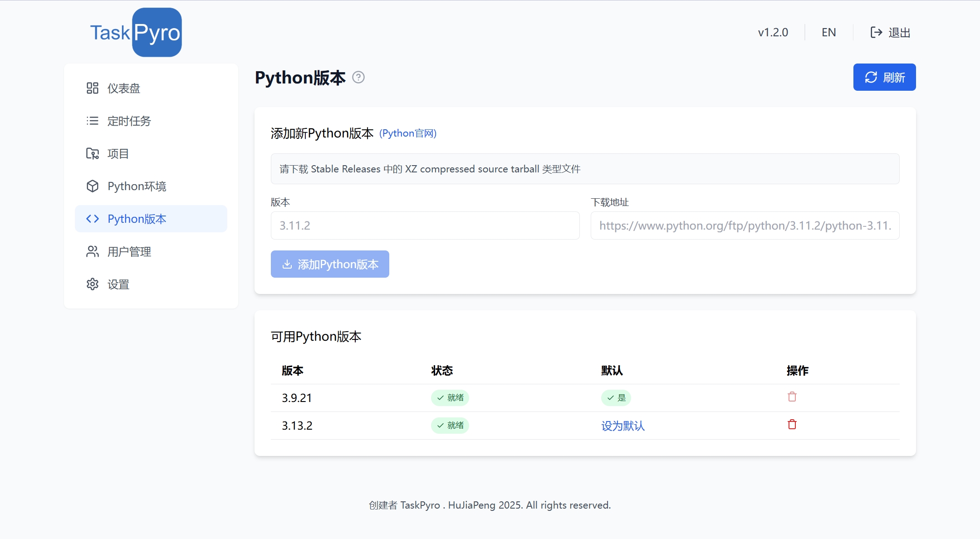Viewport: 980px width, 539px height.
Task: Switch language to EN
Action: [x=828, y=33]
